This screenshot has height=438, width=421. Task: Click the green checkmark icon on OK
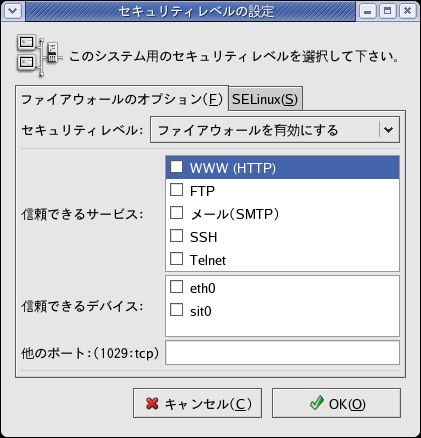click(x=316, y=403)
